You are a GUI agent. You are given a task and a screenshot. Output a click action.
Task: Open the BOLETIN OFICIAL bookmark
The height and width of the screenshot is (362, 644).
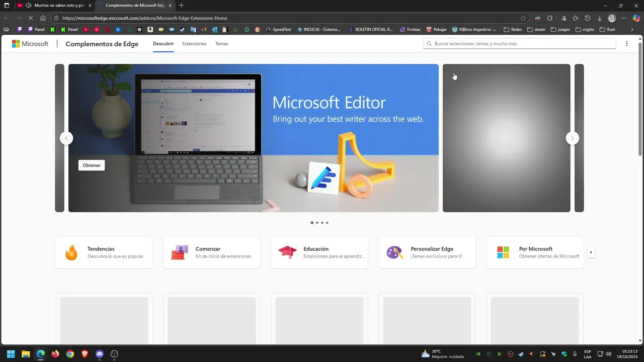click(370, 29)
